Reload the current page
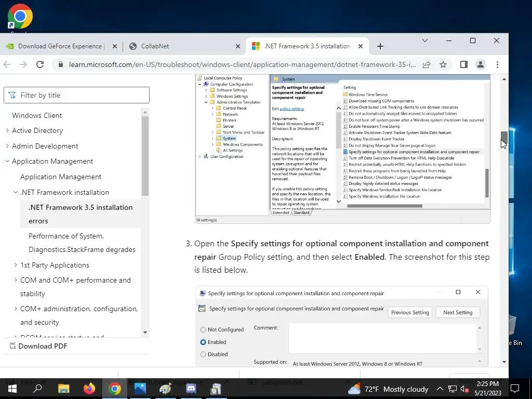This screenshot has width=532, height=399. coord(40,64)
